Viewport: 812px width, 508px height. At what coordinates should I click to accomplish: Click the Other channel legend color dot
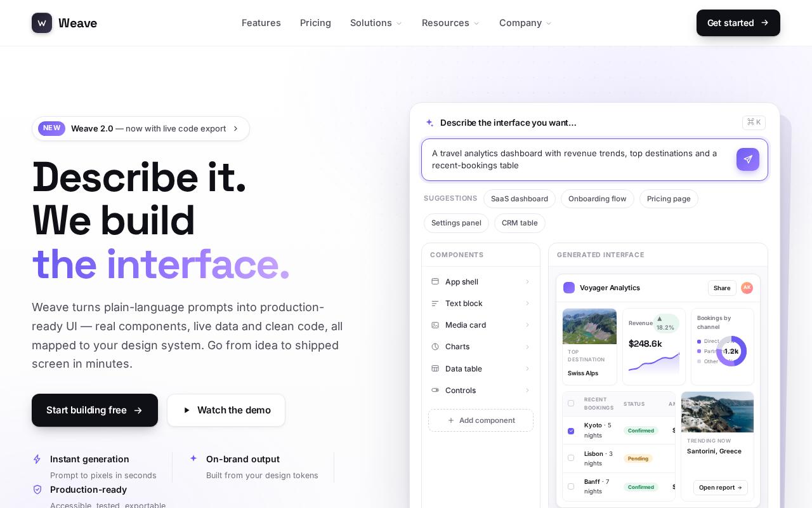699,361
